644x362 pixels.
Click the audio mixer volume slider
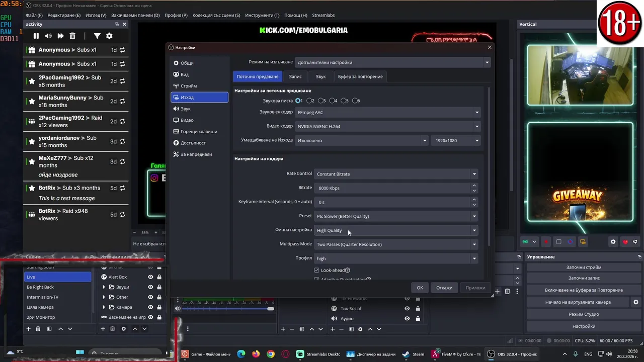click(x=228, y=309)
